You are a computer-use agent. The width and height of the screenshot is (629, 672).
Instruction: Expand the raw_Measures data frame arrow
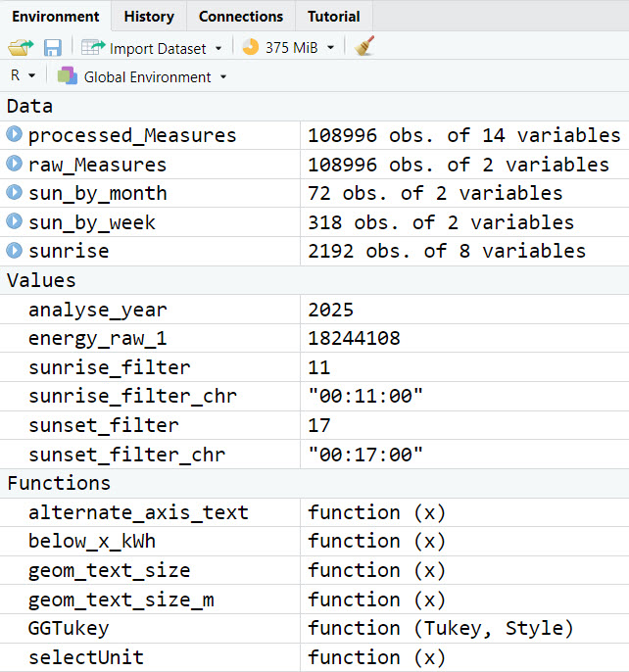pos(14,165)
